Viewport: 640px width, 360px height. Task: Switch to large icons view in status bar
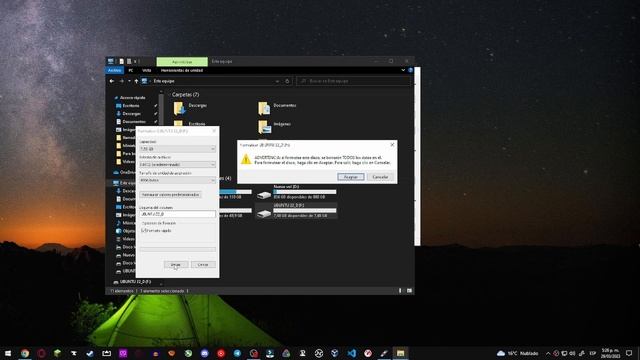[409, 291]
